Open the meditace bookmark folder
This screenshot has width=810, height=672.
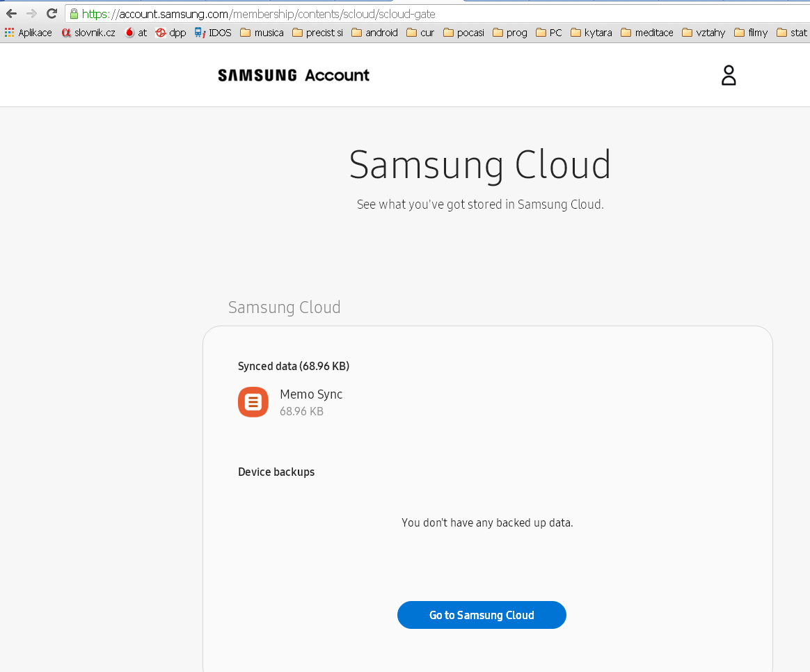coord(646,33)
